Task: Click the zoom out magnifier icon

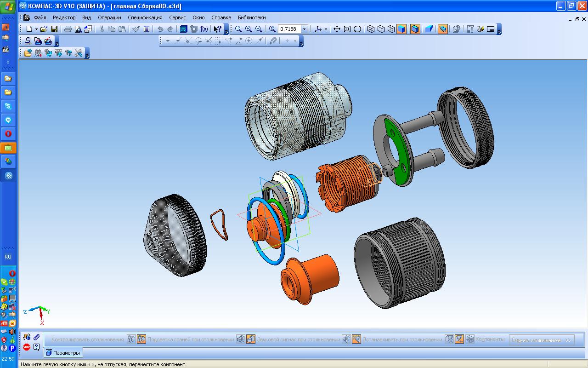Action: (259, 29)
